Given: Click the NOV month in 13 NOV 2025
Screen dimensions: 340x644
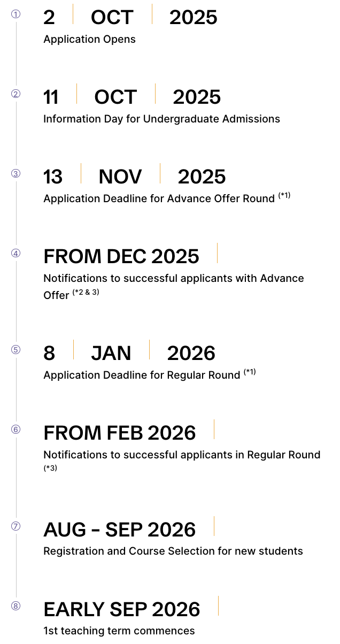Looking at the screenshot, I should click(120, 177).
